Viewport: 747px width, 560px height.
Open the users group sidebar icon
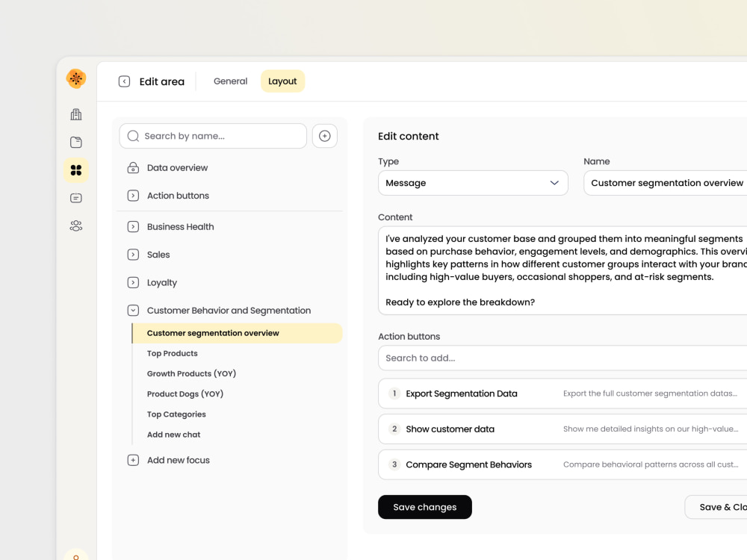[x=75, y=225]
